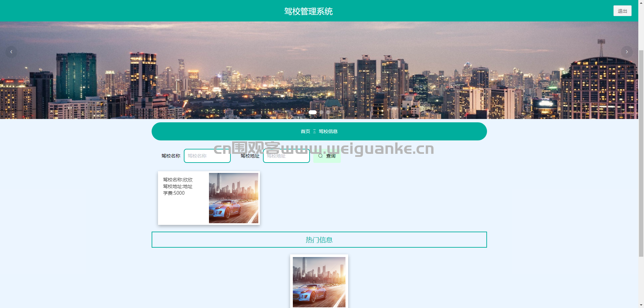Click the 退出 logout button
The width and height of the screenshot is (644, 308).
click(622, 11)
